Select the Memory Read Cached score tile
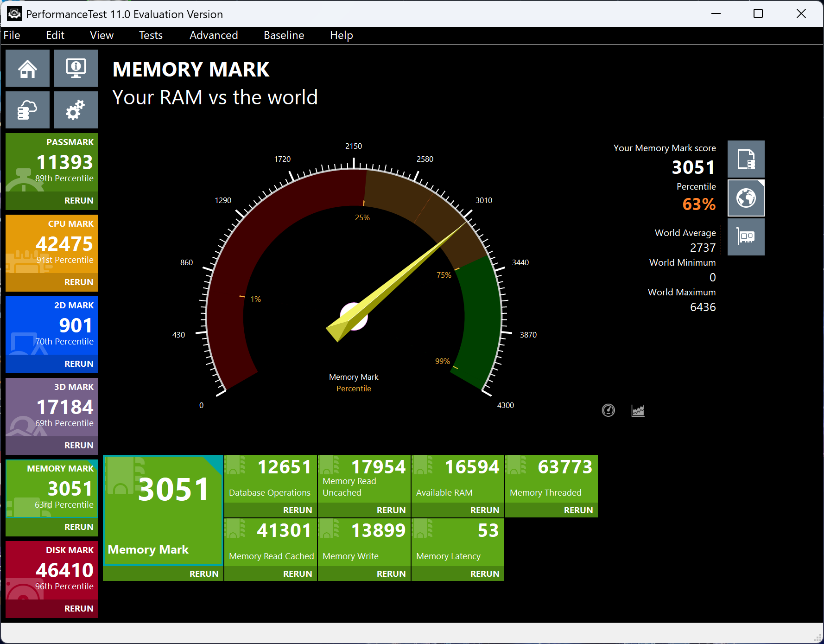 (x=270, y=542)
